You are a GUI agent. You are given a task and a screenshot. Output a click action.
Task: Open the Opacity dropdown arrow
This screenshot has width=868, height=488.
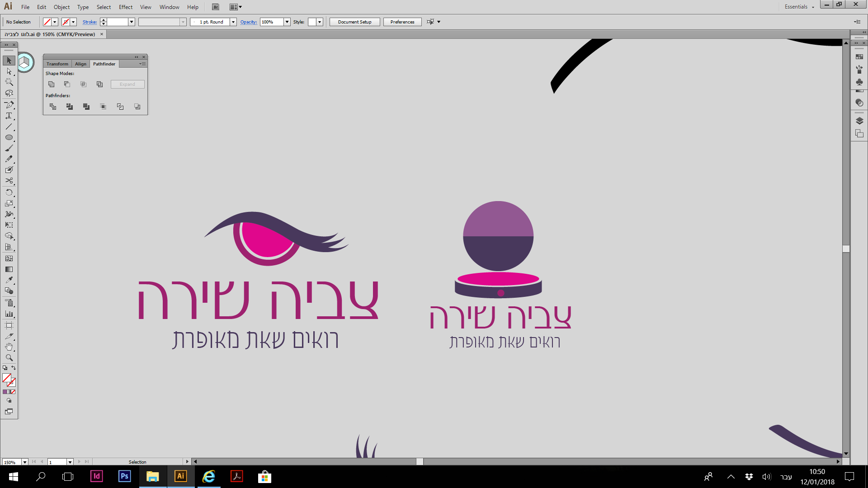point(287,22)
